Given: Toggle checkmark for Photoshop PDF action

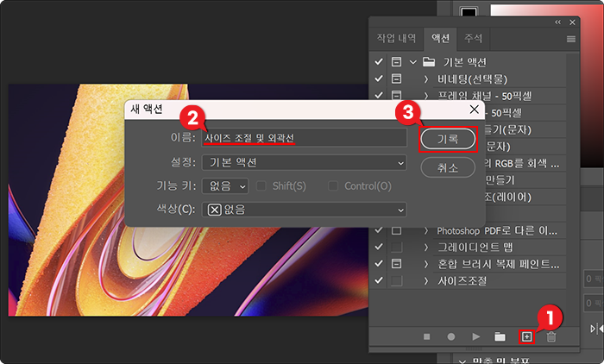Looking at the screenshot, I should tap(379, 230).
